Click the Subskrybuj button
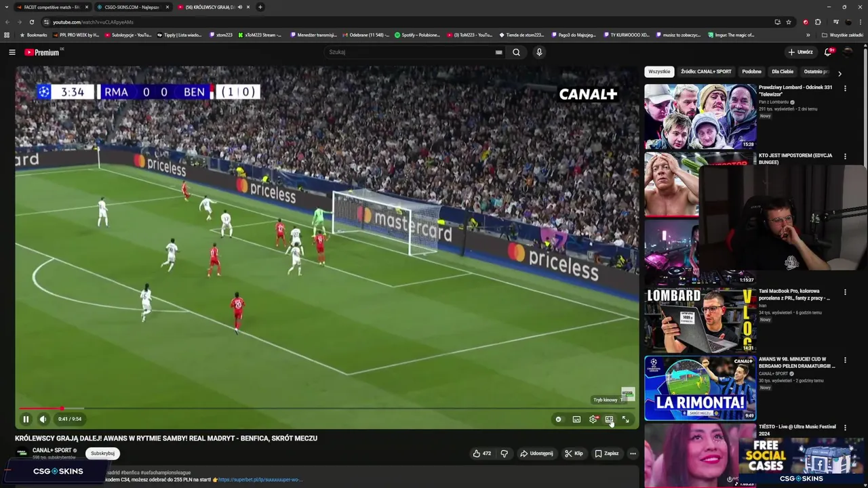This screenshot has width=868, height=488. coord(103,453)
